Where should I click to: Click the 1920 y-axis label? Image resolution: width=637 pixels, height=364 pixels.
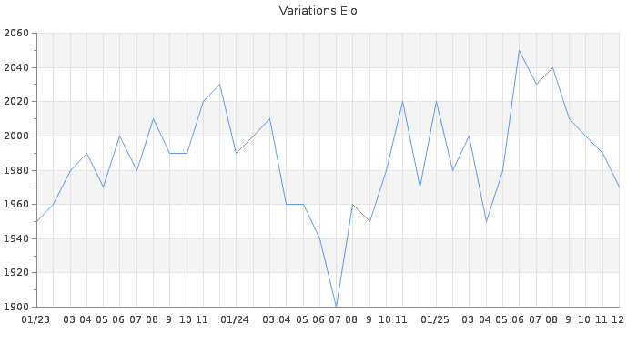16,272
